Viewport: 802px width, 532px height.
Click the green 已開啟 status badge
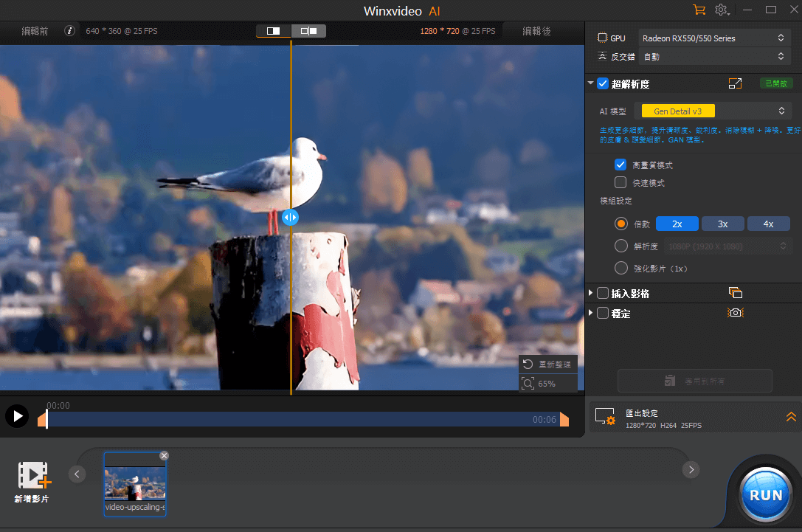tap(776, 83)
